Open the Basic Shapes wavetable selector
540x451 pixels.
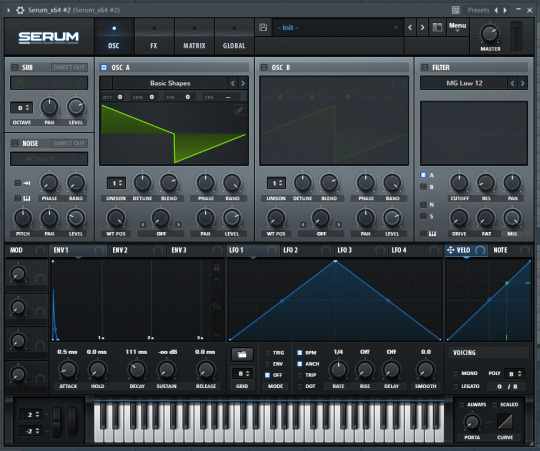click(170, 83)
